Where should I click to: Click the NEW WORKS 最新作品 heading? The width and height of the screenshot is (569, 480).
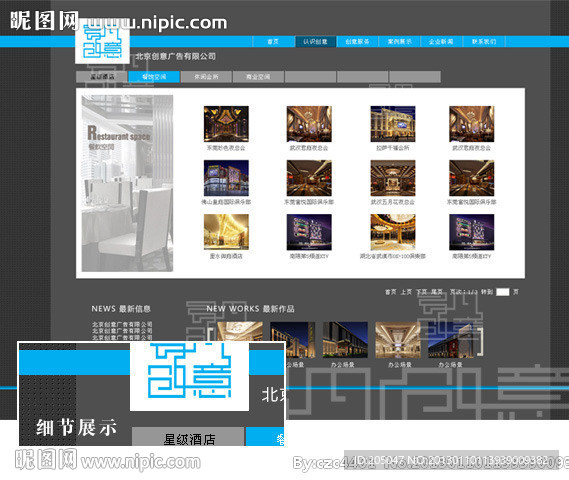click(x=250, y=309)
